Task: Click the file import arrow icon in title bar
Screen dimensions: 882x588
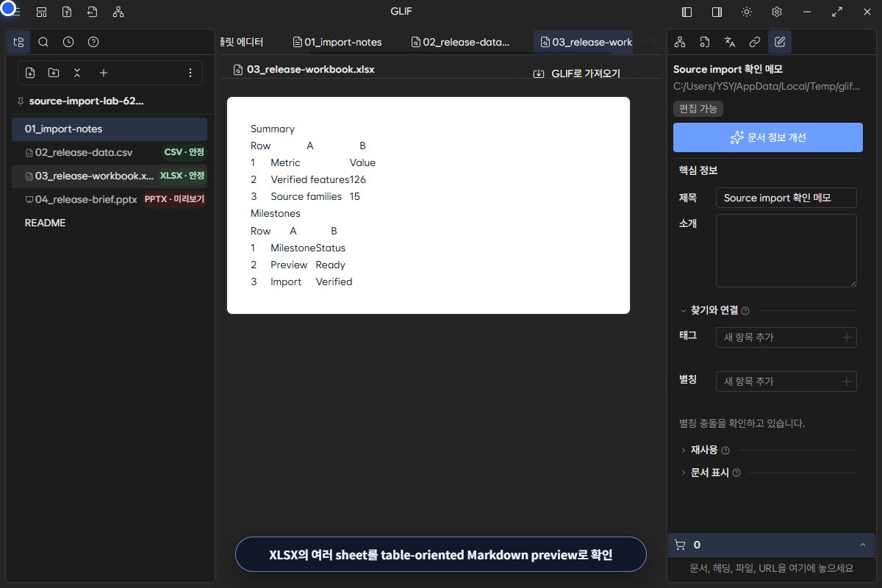Action: pyautogui.click(x=92, y=12)
